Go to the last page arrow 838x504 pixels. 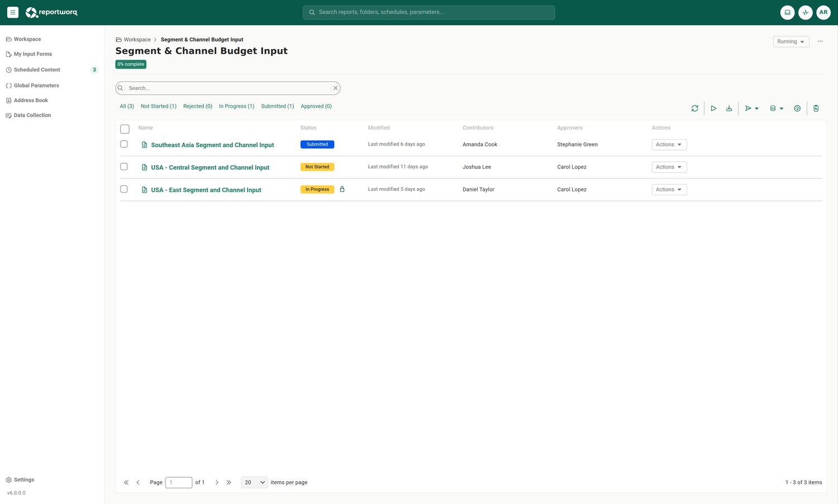[228, 482]
